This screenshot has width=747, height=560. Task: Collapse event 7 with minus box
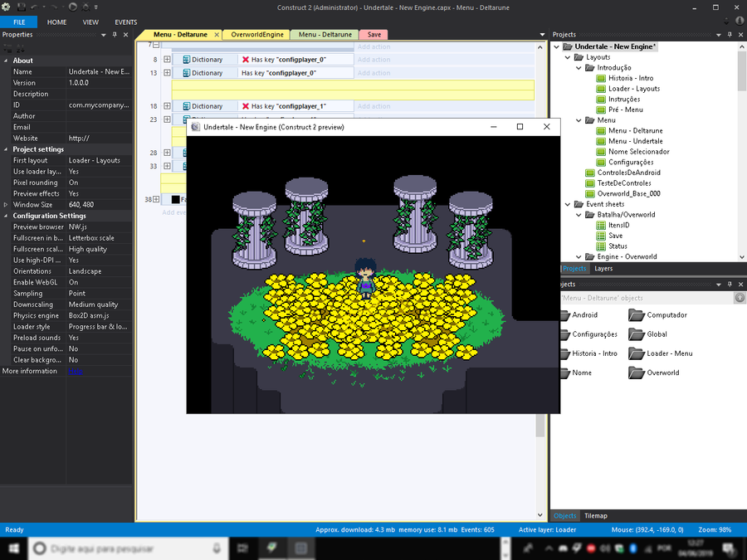(x=156, y=44)
